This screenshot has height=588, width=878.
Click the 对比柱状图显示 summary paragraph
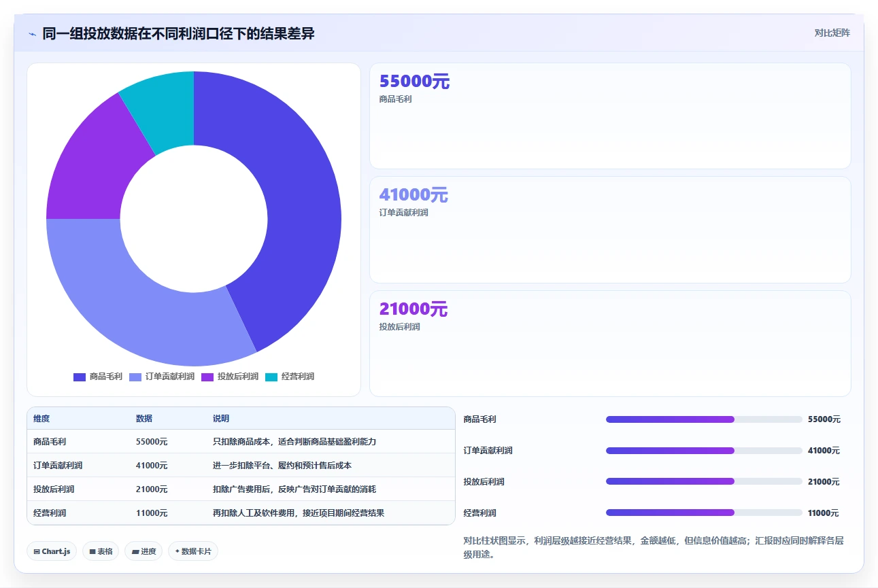pos(654,547)
